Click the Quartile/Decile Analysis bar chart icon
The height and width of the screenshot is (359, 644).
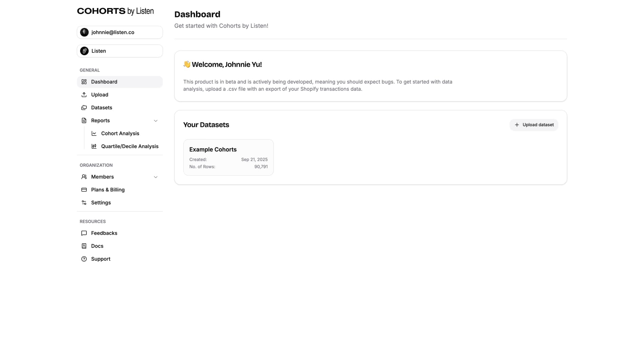coord(94,146)
